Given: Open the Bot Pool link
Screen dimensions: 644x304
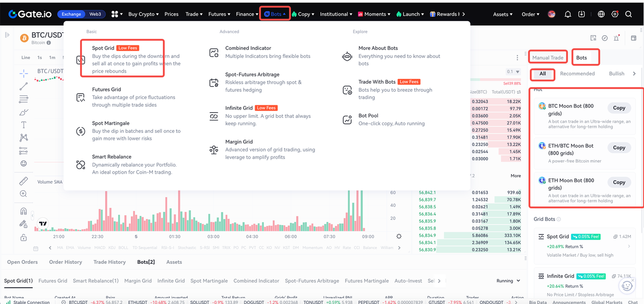Looking at the screenshot, I should tap(368, 116).
